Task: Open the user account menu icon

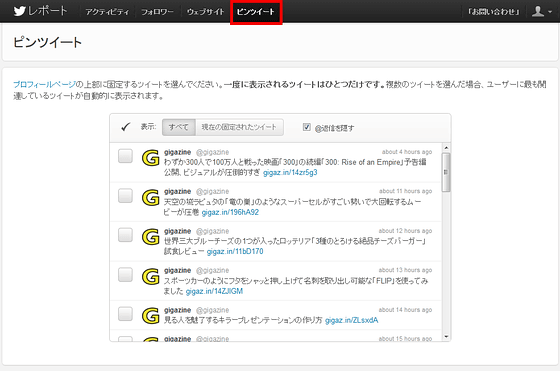Action: [538, 11]
